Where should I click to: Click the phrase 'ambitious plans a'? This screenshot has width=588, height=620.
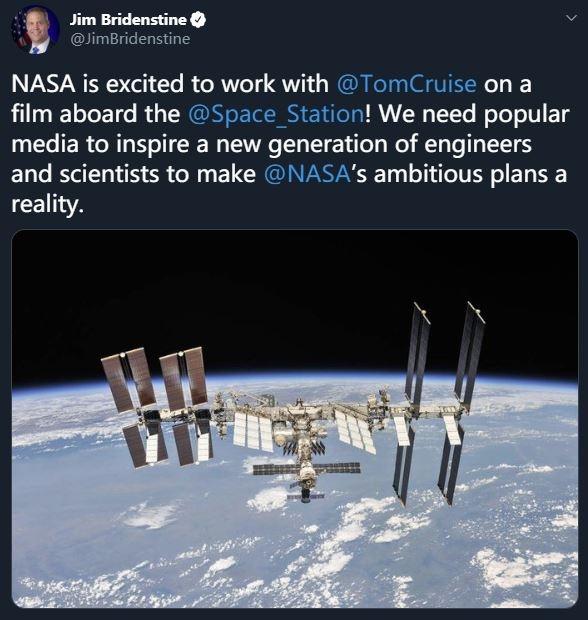point(470,174)
